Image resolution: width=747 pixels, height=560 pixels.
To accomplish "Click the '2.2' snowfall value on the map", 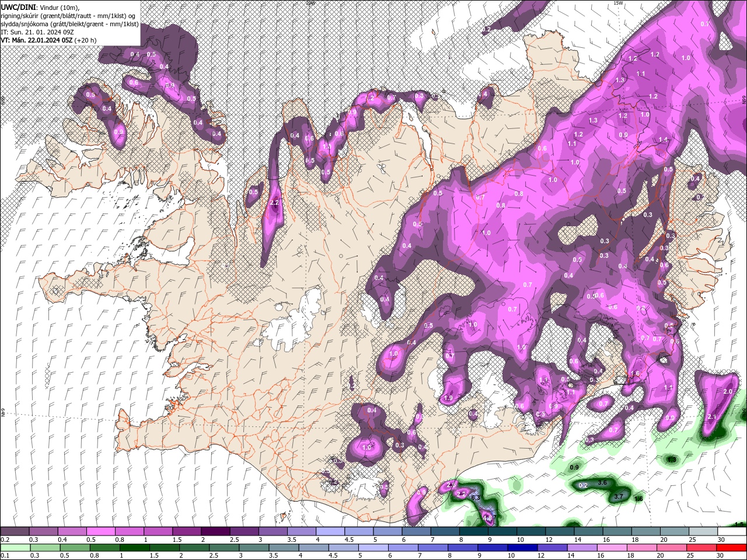I will tap(275, 203).
